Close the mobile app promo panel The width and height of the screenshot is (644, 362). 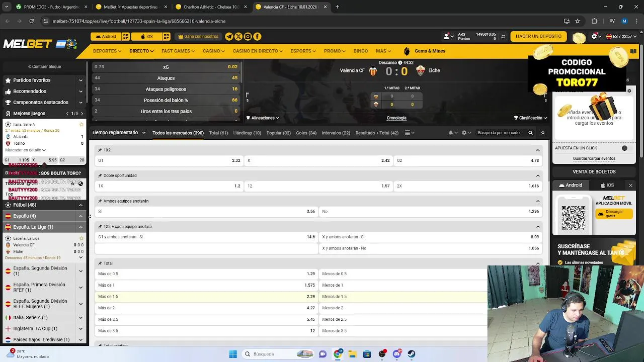point(630,185)
